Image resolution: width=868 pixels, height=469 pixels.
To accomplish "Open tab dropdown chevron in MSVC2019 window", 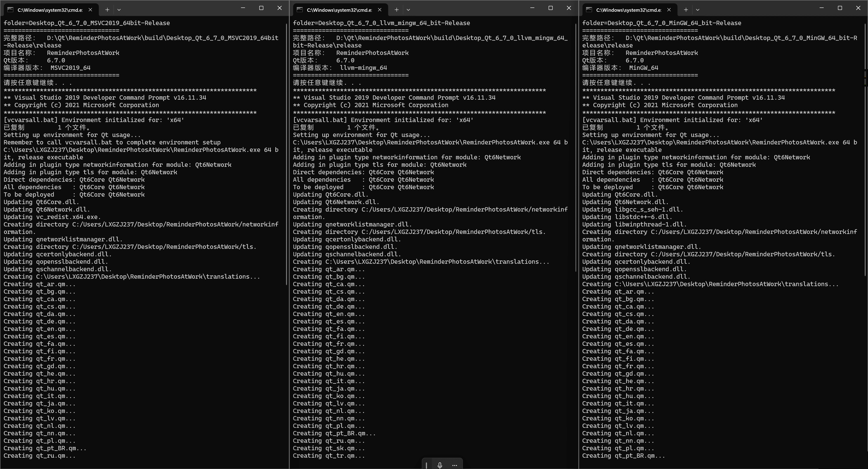I will point(119,10).
